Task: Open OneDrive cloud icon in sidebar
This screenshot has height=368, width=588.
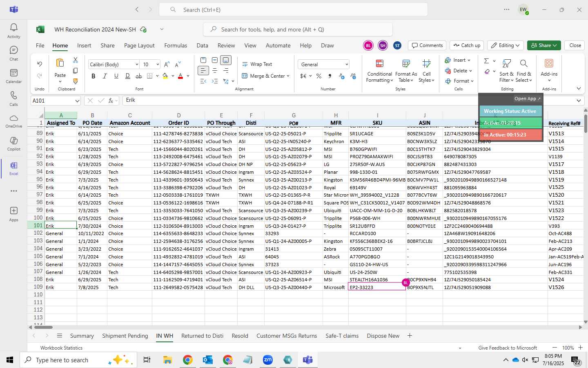Action: [x=13, y=118]
